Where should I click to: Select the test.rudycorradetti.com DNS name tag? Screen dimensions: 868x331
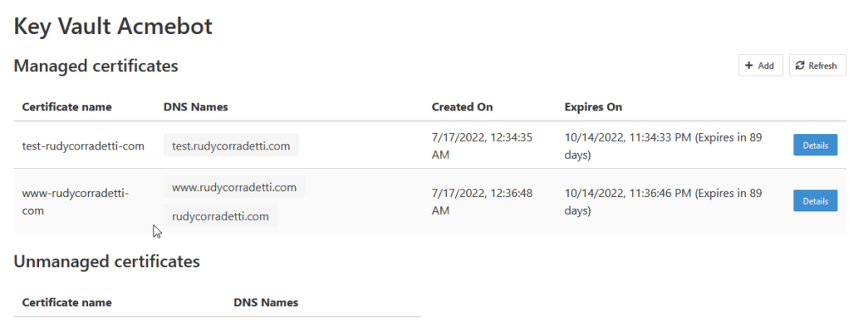[x=231, y=146]
